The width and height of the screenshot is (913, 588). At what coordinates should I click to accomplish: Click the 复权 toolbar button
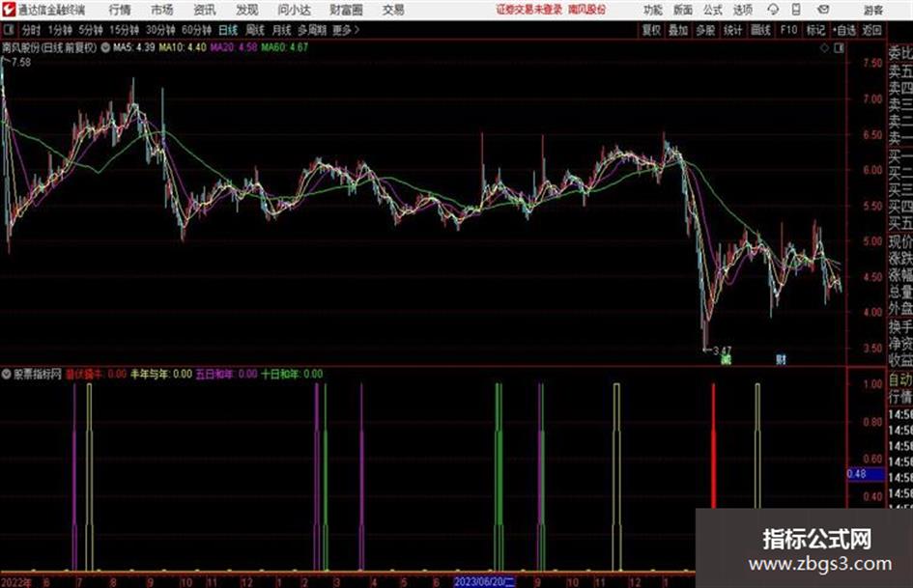651,30
